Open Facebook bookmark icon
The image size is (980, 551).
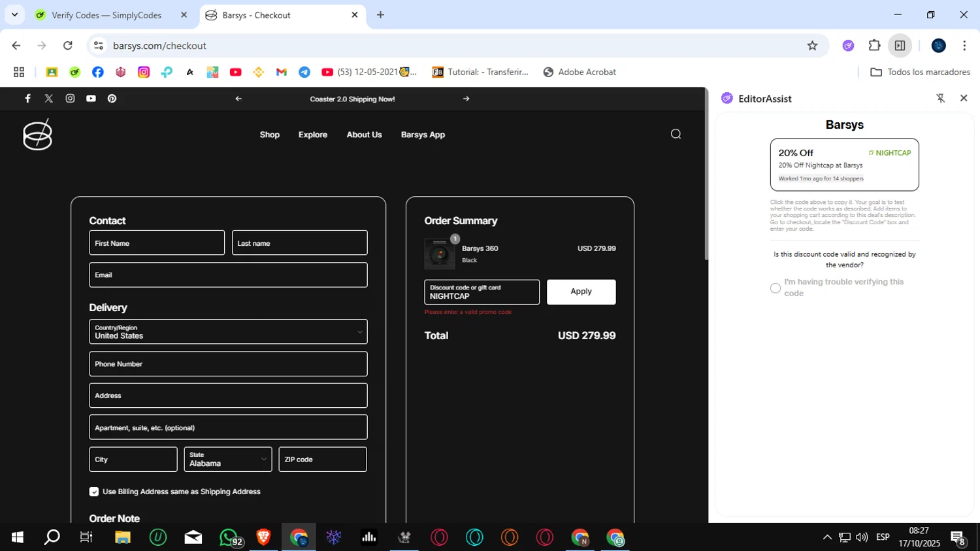point(98,72)
